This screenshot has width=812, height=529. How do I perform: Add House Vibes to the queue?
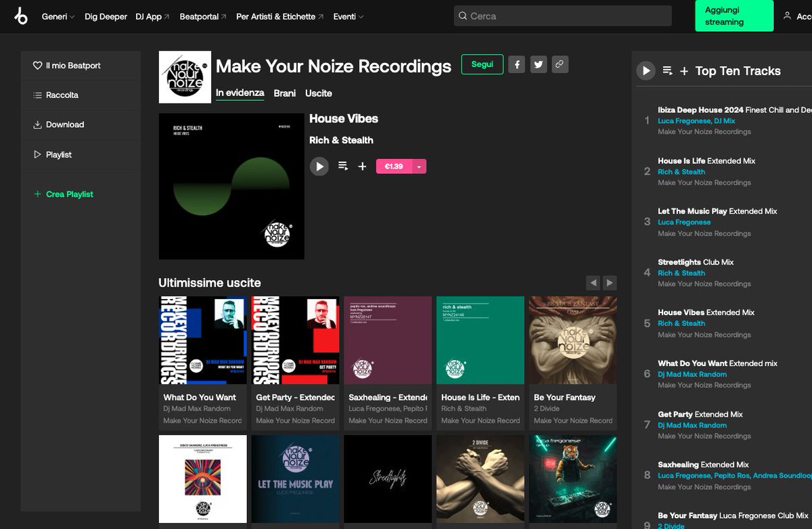pyautogui.click(x=343, y=166)
